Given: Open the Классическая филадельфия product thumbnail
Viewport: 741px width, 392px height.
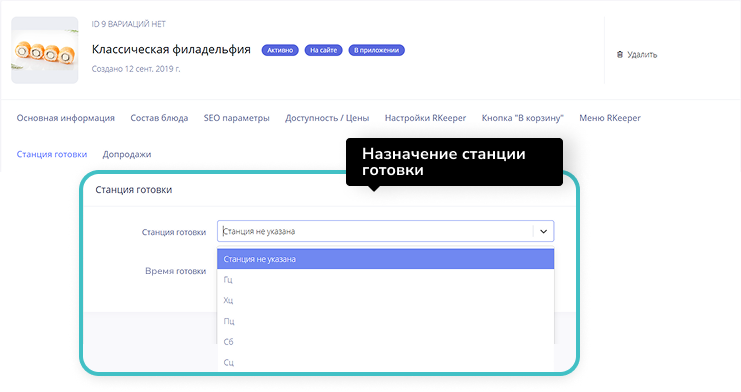Looking at the screenshot, I should pos(44,50).
